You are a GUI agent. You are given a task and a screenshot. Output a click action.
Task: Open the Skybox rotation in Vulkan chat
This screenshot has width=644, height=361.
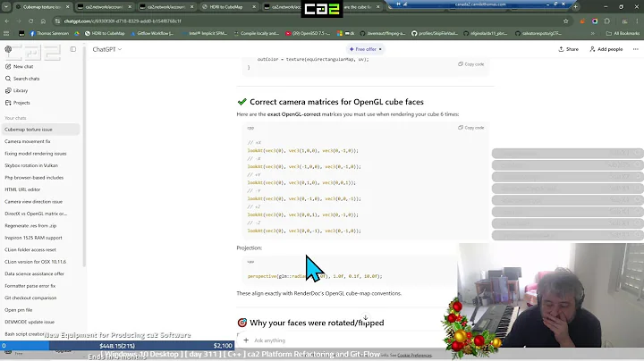point(40,165)
